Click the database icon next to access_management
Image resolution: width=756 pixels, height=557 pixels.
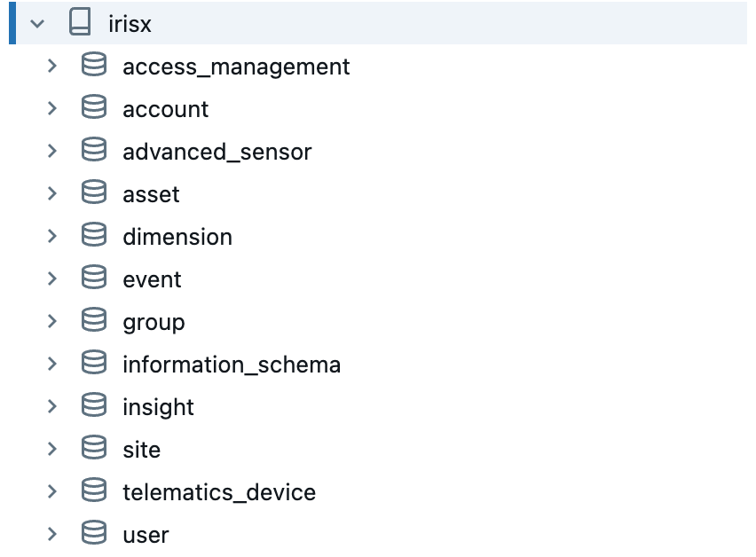tap(94, 66)
